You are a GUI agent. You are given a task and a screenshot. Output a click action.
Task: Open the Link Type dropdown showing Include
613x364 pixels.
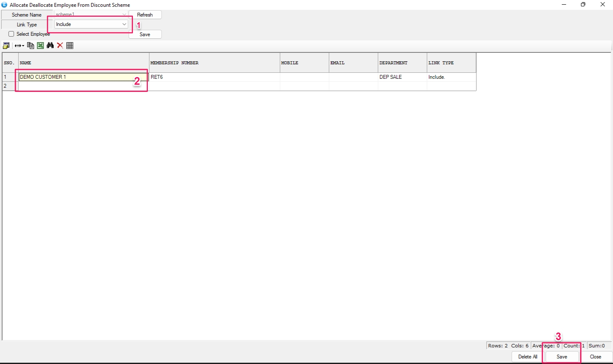pos(91,24)
